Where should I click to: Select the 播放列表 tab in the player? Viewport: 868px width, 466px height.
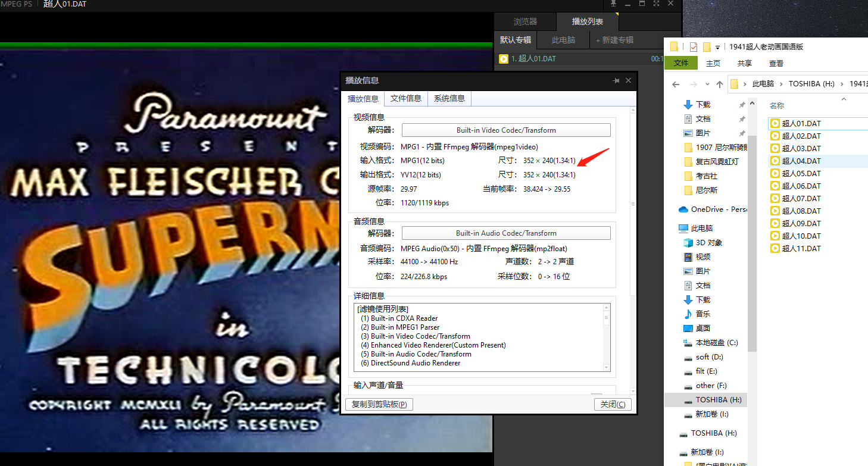(588, 21)
